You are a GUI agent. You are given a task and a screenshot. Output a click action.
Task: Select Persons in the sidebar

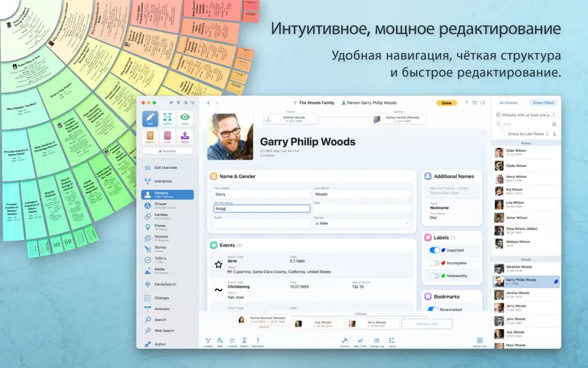coord(167,194)
